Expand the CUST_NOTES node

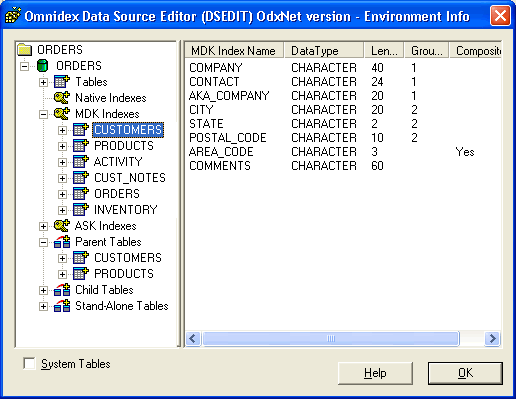[x=62, y=178]
